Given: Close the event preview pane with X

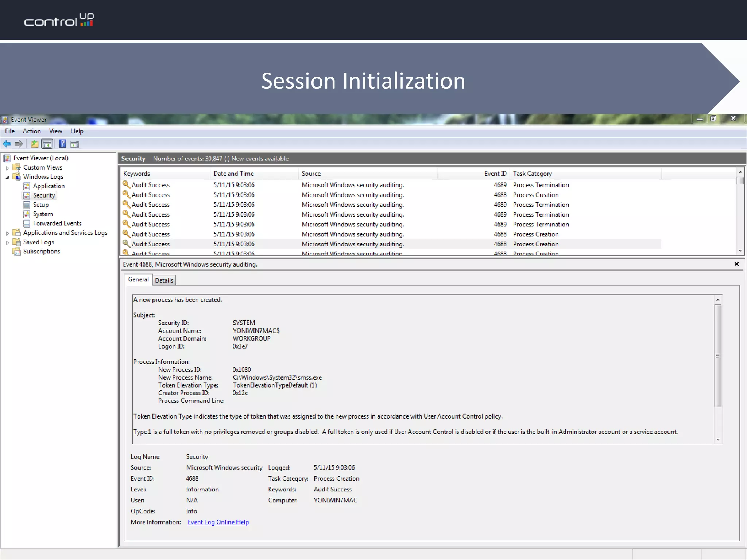Looking at the screenshot, I should (x=736, y=264).
